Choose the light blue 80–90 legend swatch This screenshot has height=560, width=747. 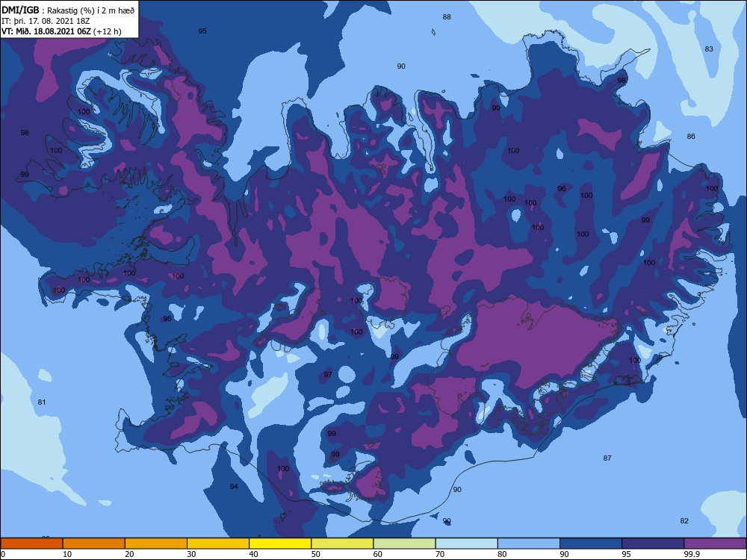point(529,544)
